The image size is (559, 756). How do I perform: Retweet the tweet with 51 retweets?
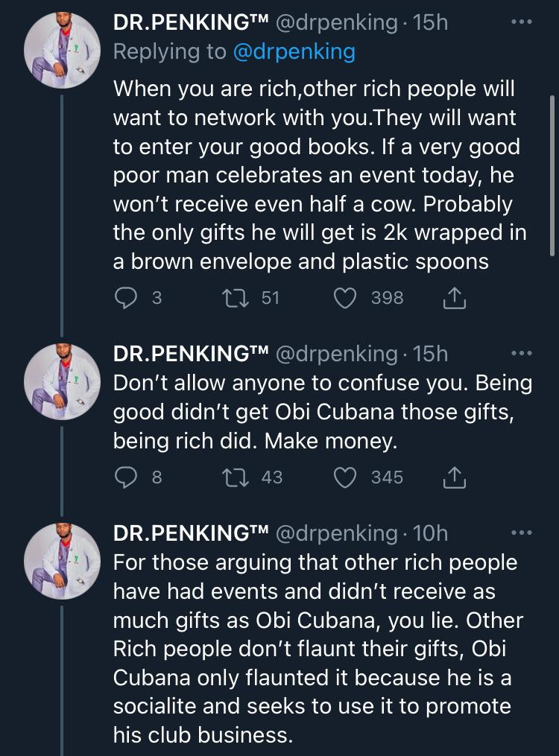point(236,297)
